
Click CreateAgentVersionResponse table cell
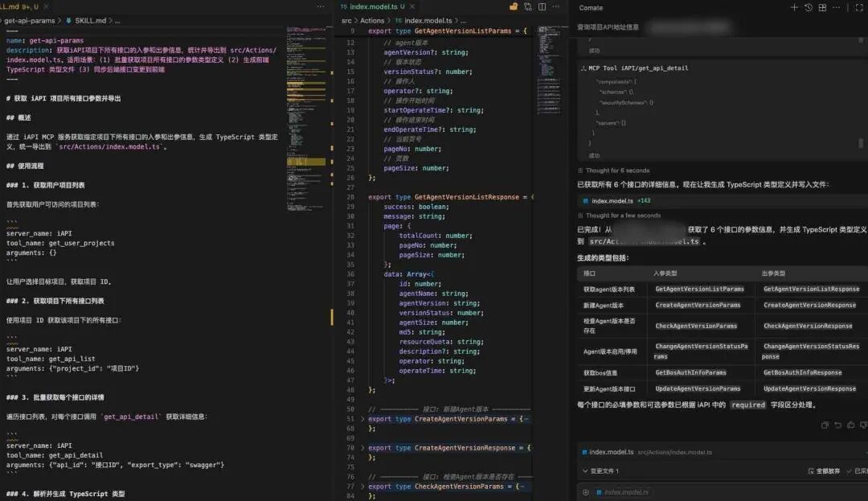809,305
